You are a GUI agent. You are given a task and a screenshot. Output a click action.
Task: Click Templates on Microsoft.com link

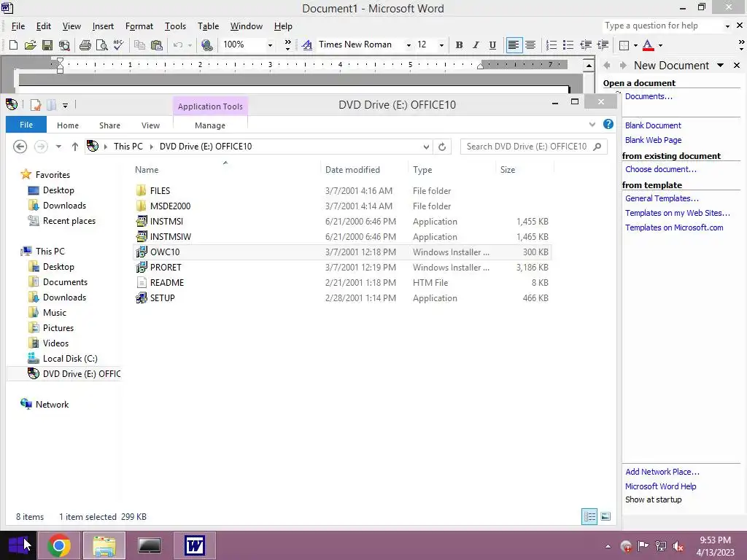[x=674, y=227]
